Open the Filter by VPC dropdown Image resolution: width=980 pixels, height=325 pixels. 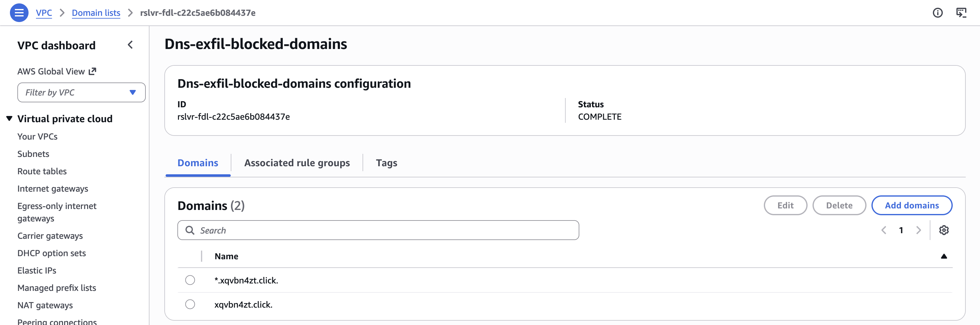81,92
